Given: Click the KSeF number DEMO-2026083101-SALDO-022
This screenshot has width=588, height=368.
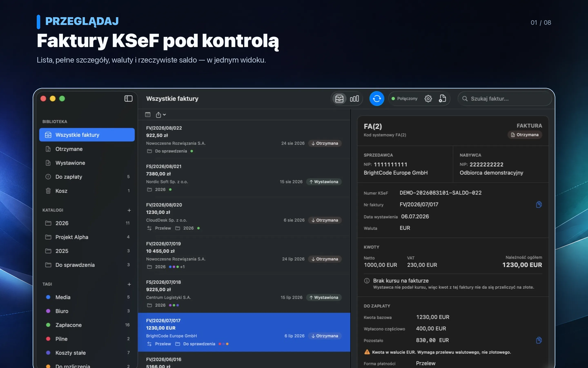Looking at the screenshot, I should click(441, 193).
